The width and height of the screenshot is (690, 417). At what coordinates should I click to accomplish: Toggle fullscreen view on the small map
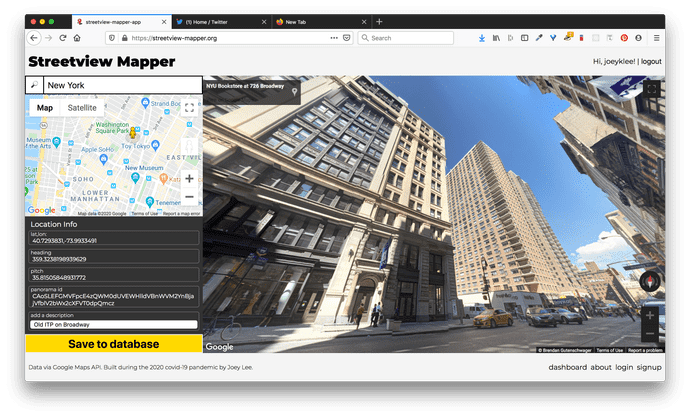tap(189, 108)
